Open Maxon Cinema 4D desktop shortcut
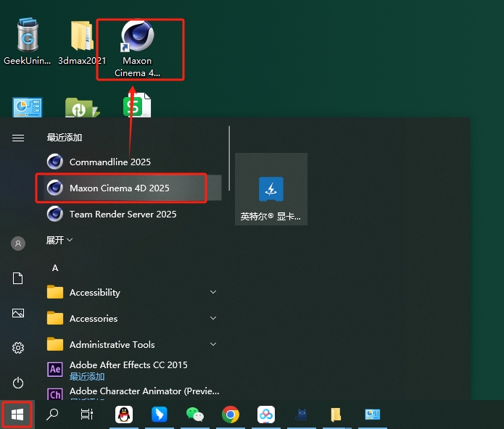The image size is (504, 429). tap(137, 48)
